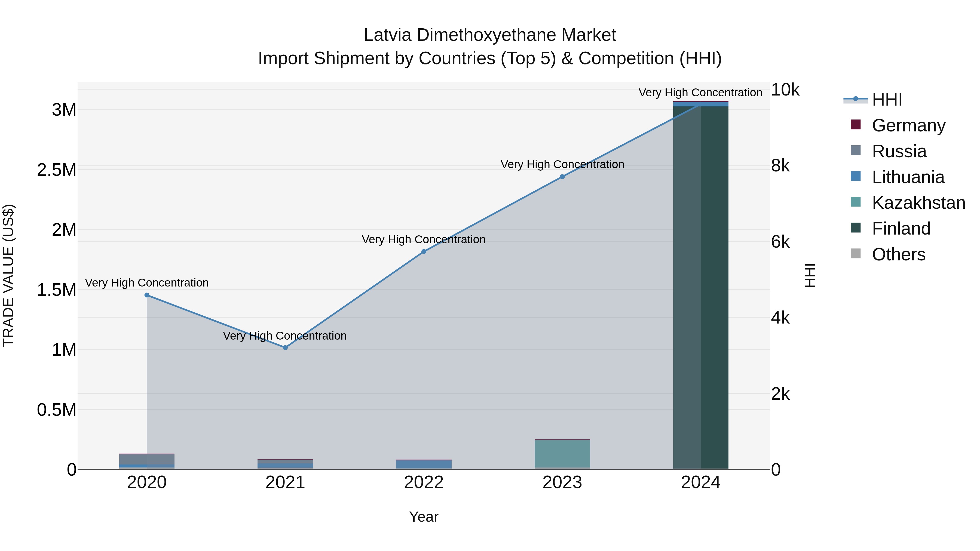Click the 2021 stacked bar
The image size is (980, 551).
[285, 464]
